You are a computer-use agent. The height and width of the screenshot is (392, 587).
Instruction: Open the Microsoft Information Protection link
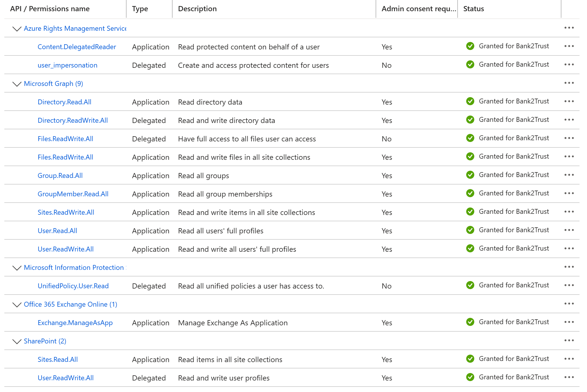[x=75, y=268]
